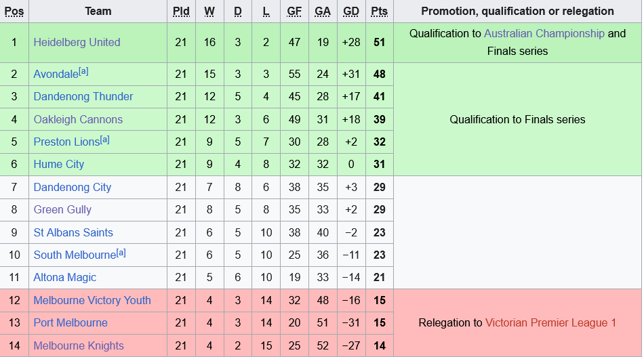Open the Port Melbourne team link

point(71,322)
